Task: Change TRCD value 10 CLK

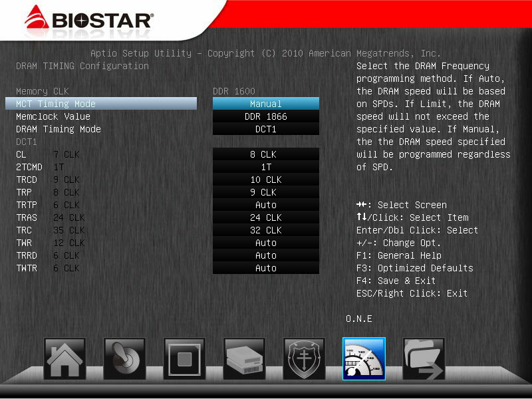Action: tap(266, 180)
